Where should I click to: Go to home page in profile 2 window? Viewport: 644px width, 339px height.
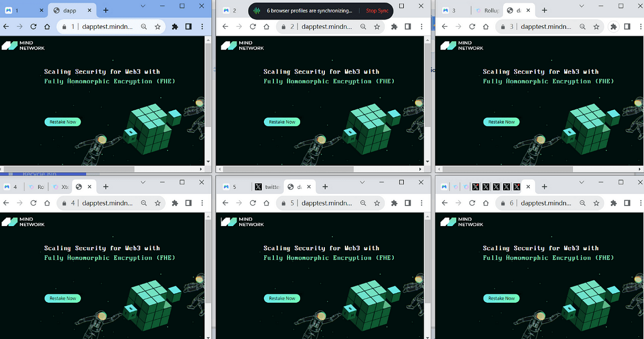267,27
